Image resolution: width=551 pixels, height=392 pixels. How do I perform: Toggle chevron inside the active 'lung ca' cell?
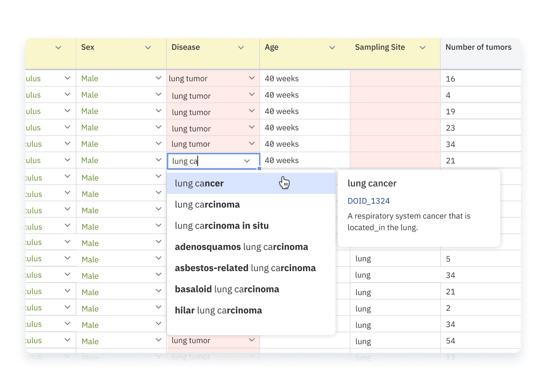(247, 161)
